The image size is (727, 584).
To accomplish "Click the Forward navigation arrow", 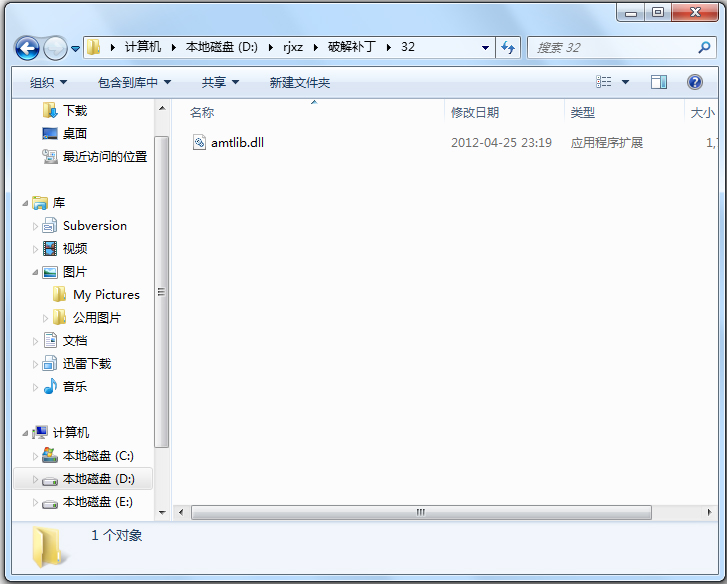I will pos(55,48).
